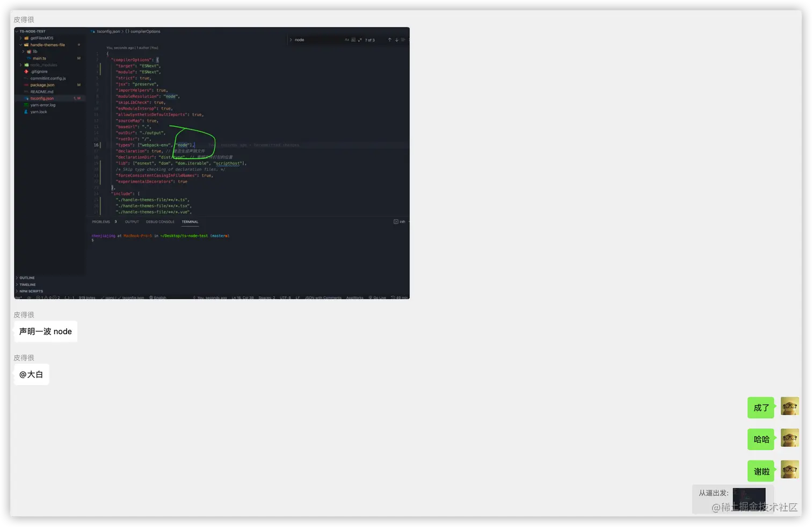Click the message 声明一波 node
The image size is (812, 527).
[x=45, y=331]
